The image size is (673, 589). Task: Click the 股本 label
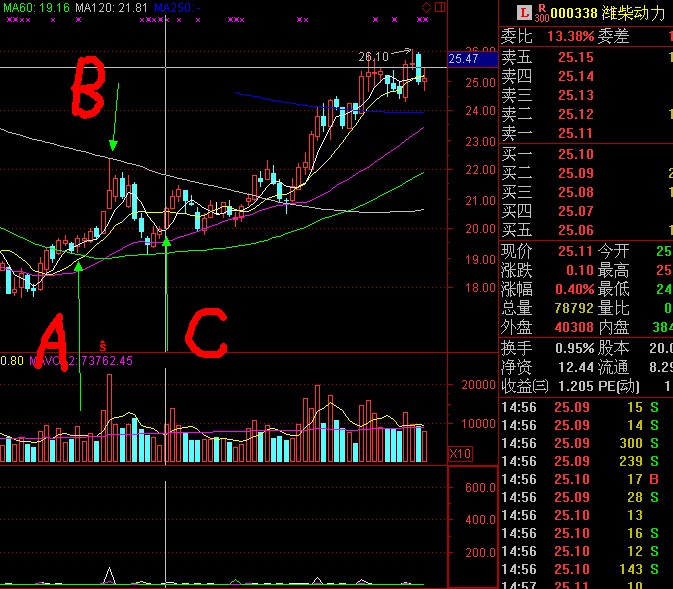(613, 348)
